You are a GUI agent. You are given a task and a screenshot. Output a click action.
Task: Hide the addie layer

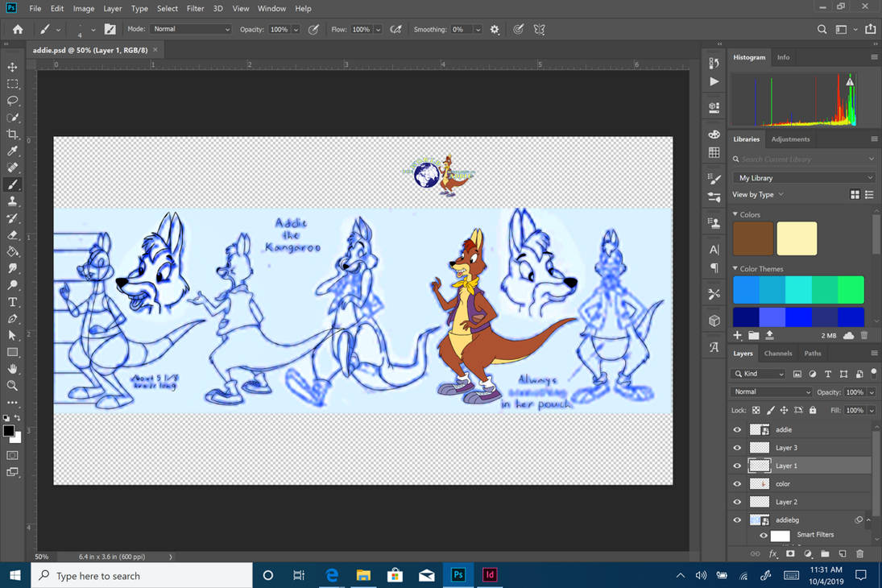coord(737,430)
